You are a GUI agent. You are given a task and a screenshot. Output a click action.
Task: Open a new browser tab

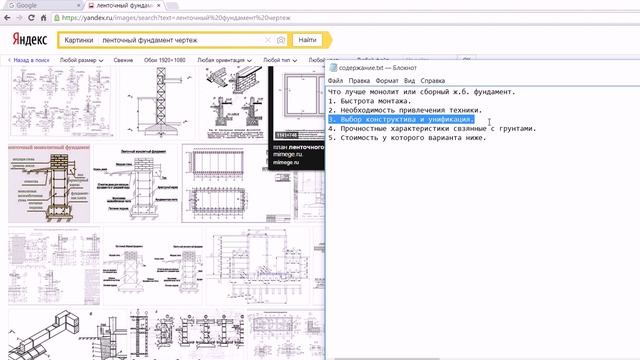point(173,6)
